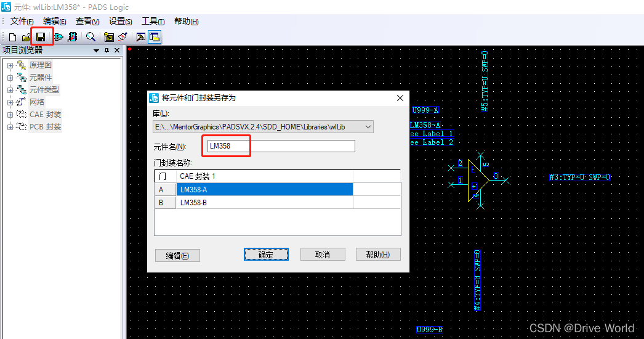
Task: Click the LM358-A label on canvas
Action: click(425, 125)
